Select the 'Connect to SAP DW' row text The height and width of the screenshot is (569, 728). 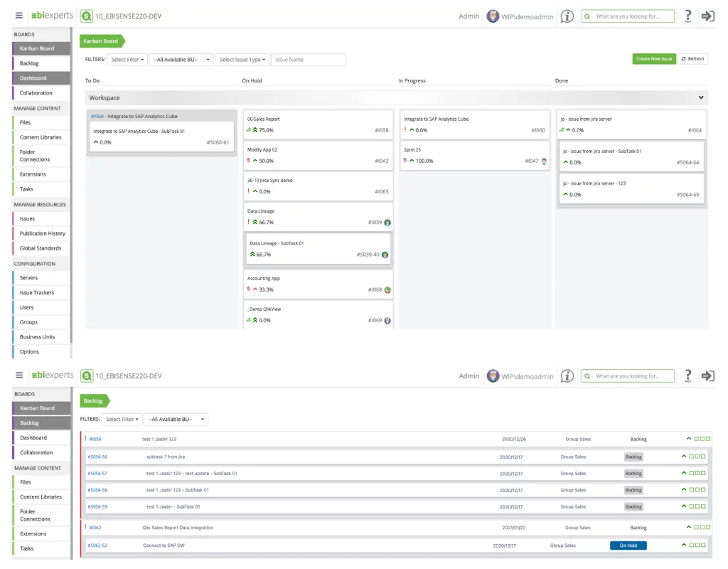tap(164, 546)
